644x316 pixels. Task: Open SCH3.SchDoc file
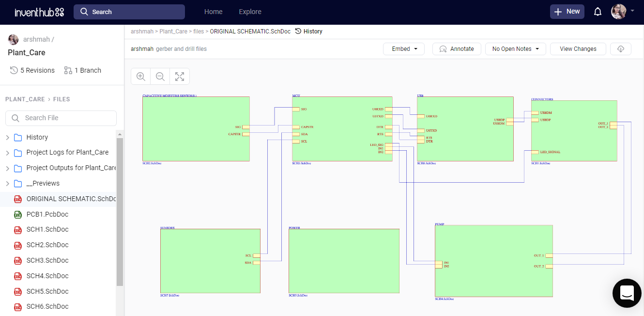[x=47, y=260]
